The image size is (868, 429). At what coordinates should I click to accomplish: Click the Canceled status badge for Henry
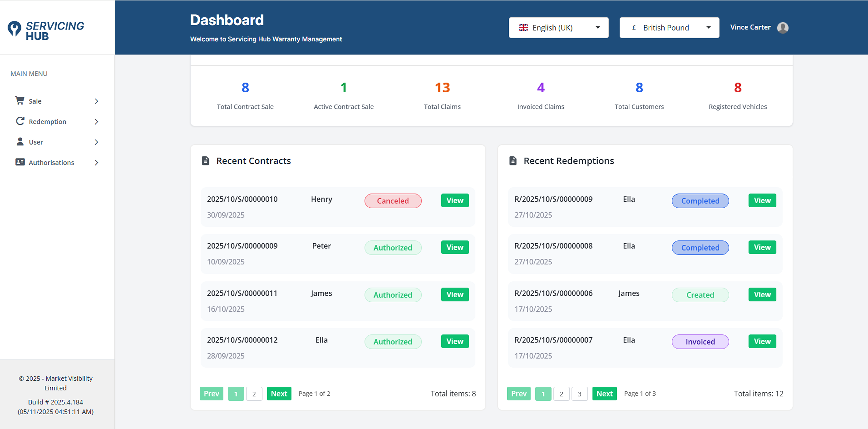tap(393, 201)
